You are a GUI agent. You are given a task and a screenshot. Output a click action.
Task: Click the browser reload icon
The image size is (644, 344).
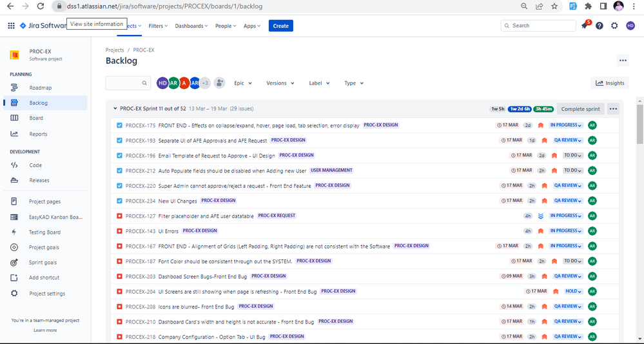coord(40,6)
